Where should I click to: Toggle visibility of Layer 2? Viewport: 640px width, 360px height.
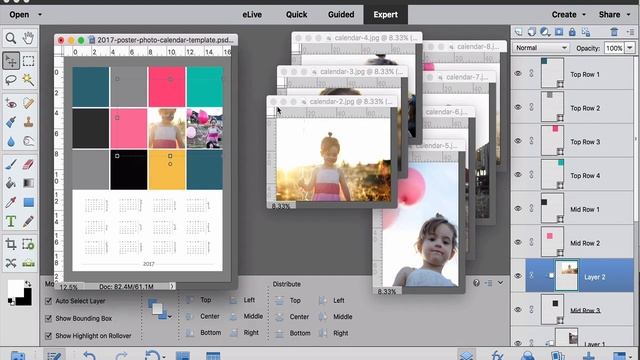[x=518, y=276]
